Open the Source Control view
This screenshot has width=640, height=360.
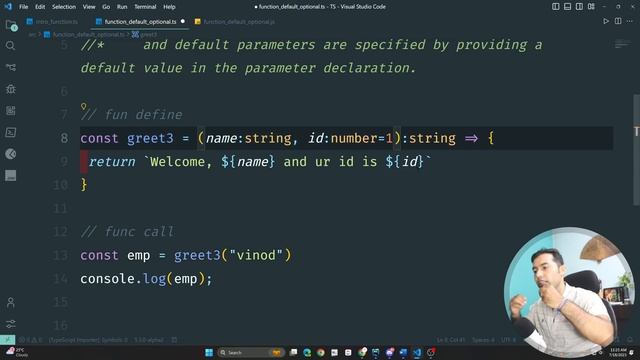[11, 67]
